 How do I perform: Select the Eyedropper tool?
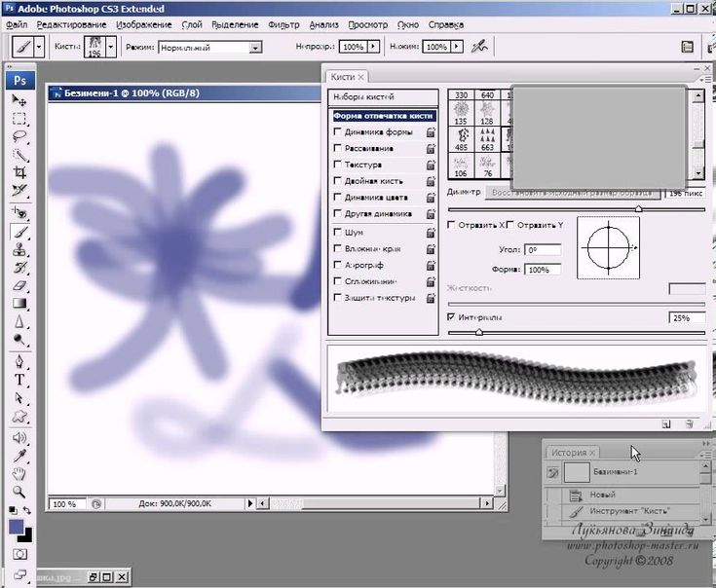pyautogui.click(x=19, y=456)
